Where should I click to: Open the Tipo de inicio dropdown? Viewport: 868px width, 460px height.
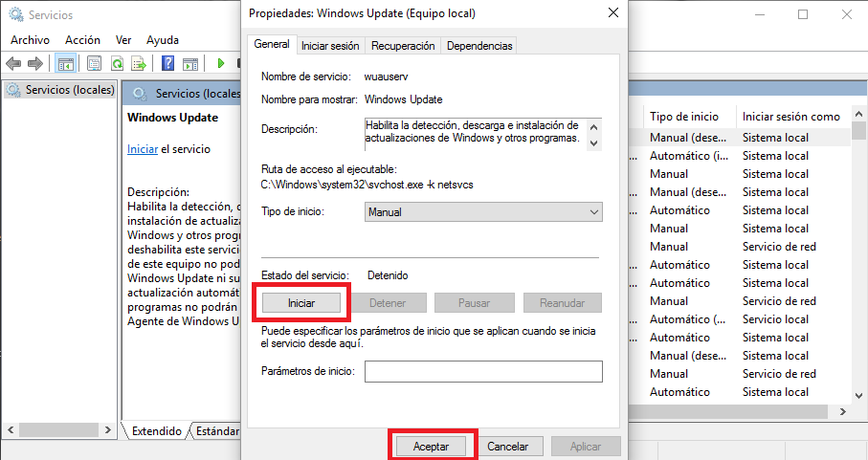483,211
